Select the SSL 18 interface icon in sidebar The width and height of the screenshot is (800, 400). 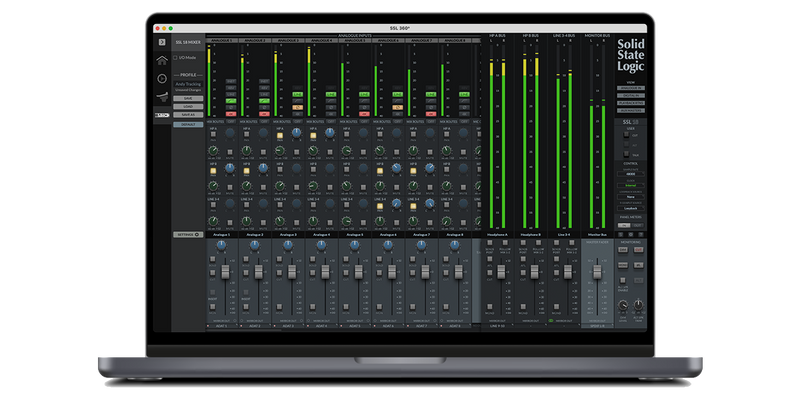point(162,115)
